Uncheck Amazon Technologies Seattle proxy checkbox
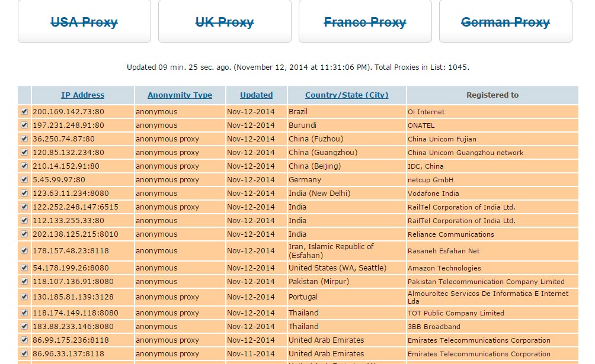 click(x=24, y=268)
